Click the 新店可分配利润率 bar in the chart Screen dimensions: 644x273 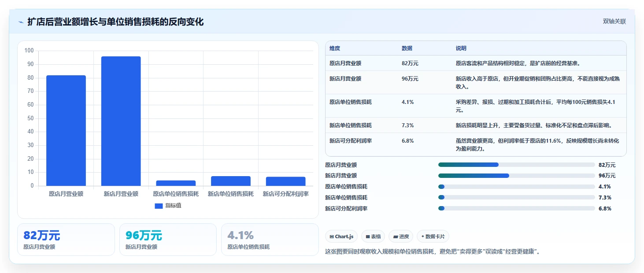click(x=285, y=181)
